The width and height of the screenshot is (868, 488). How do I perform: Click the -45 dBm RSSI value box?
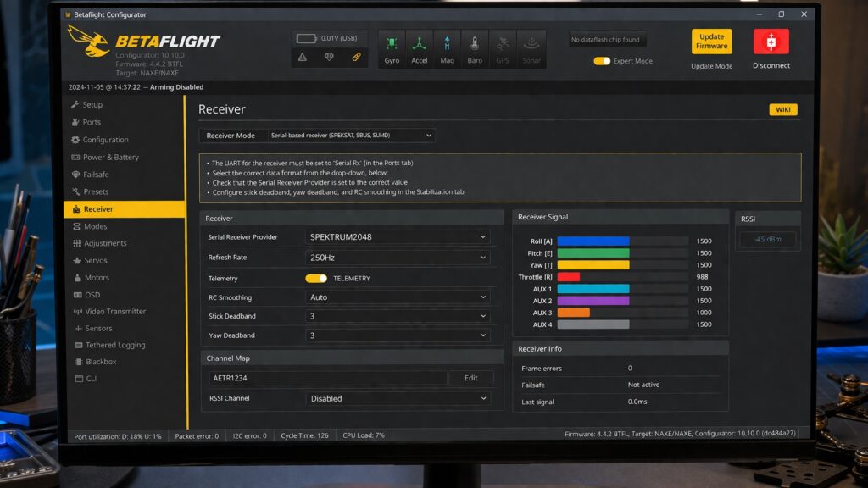(767, 239)
